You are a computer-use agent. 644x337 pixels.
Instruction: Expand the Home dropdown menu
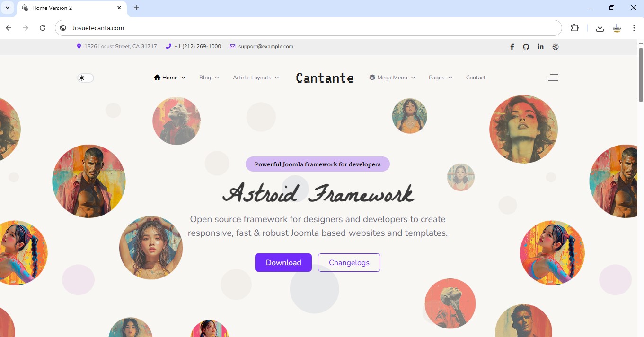169,77
